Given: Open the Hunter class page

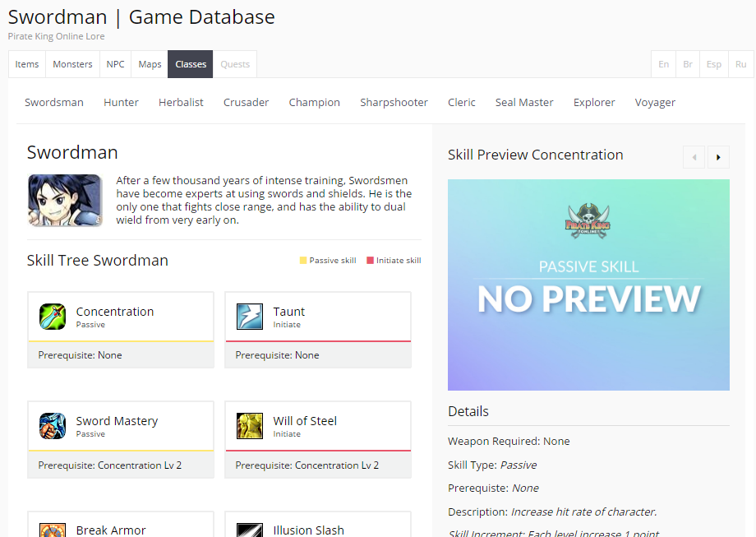Looking at the screenshot, I should tap(121, 102).
